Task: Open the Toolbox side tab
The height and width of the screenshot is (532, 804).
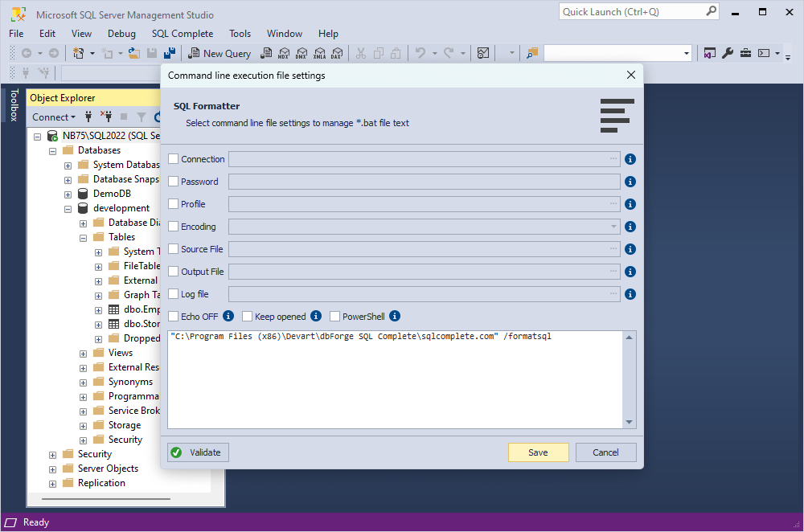Action: [14, 104]
